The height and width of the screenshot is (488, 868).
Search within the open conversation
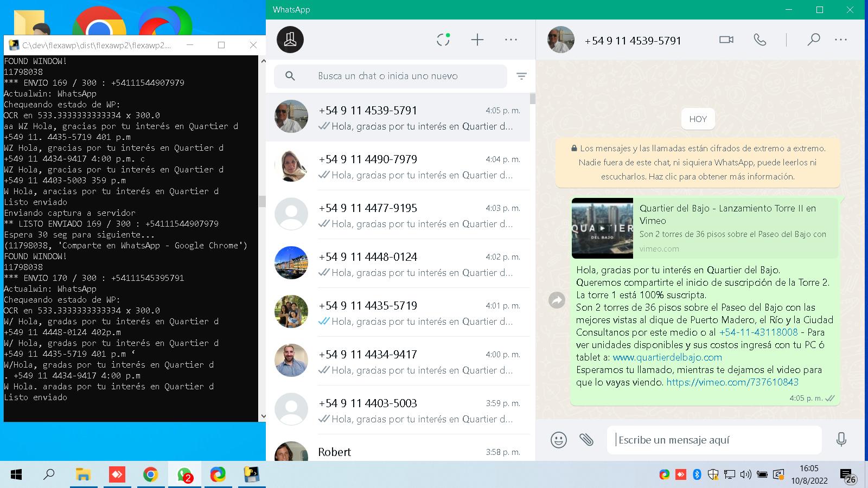(x=813, y=40)
